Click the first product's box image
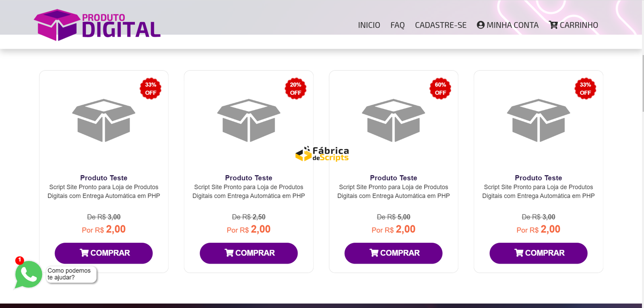The height and width of the screenshot is (308, 644). [104, 120]
